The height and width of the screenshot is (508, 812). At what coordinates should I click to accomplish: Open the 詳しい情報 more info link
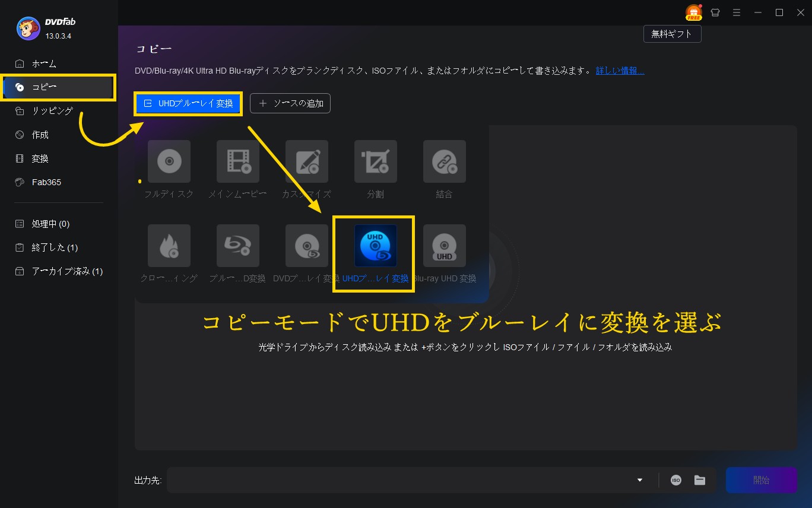[620, 71]
